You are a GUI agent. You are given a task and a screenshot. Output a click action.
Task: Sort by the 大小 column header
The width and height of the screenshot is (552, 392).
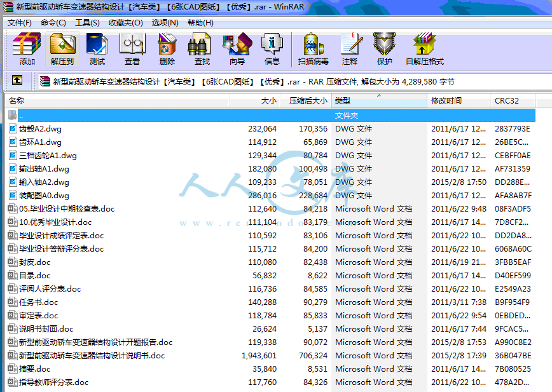point(255,101)
